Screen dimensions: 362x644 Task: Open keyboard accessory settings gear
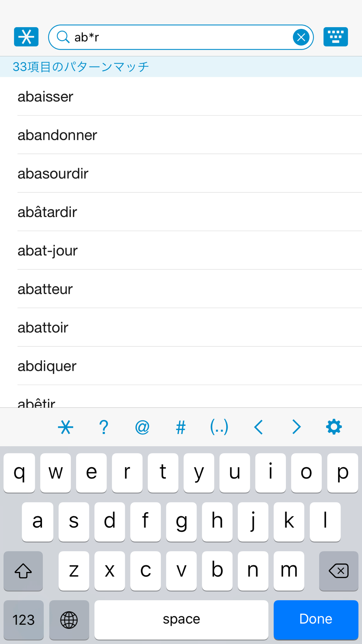pyautogui.click(x=334, y=427)
